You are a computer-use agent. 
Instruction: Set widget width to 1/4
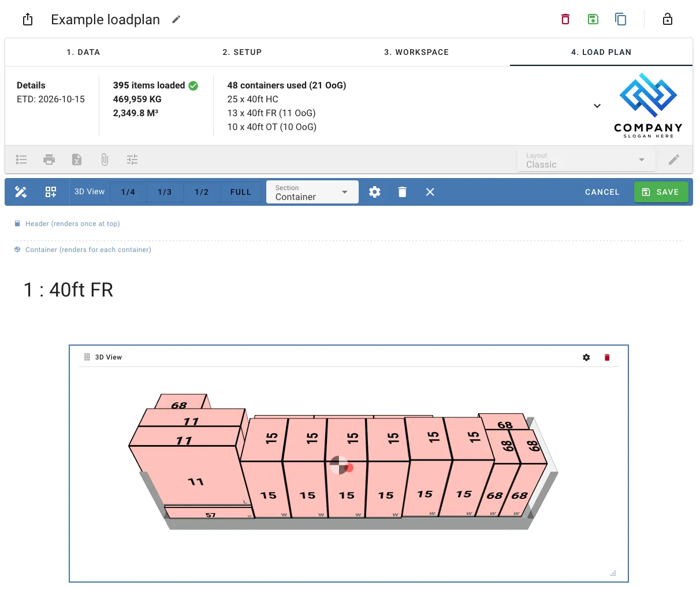(x=128, y=192)
